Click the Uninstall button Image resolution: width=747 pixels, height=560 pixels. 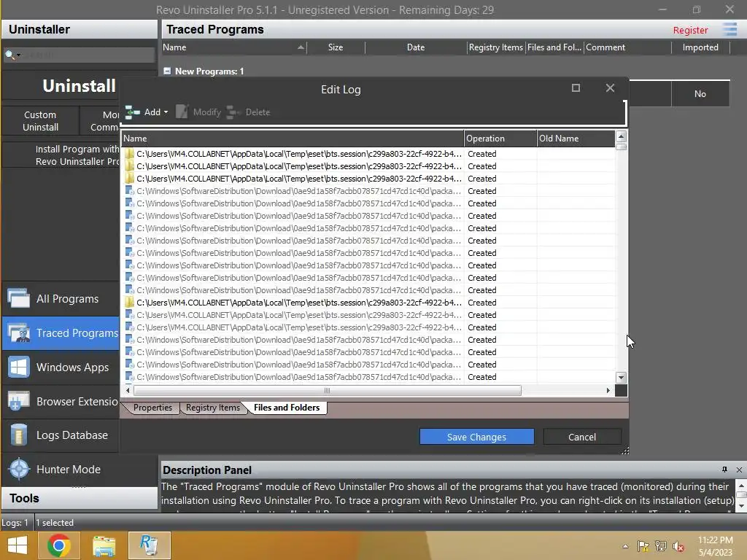pyautogui.click(x=79, y=86)
